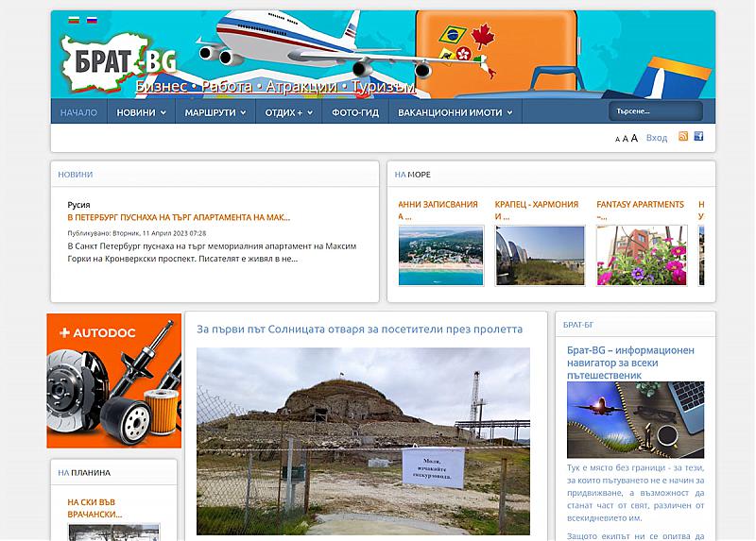Open the ФОТО-ГИД menu item

click(x=354, y=112)
